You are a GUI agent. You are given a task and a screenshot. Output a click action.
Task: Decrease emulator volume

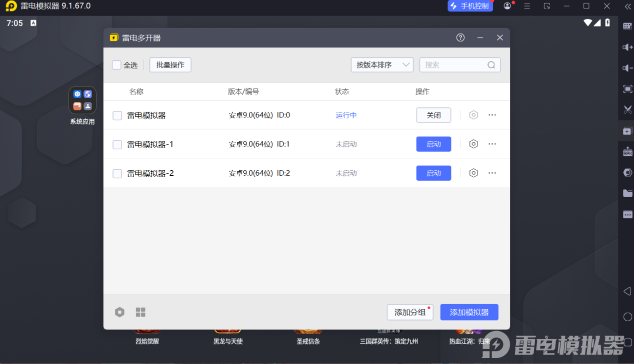[x=627, y=68]
